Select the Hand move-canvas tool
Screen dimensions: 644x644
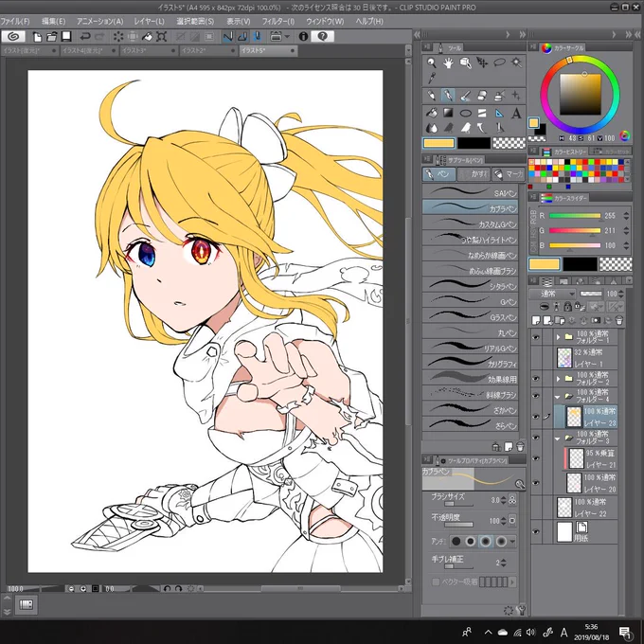(x=448, y=63)
